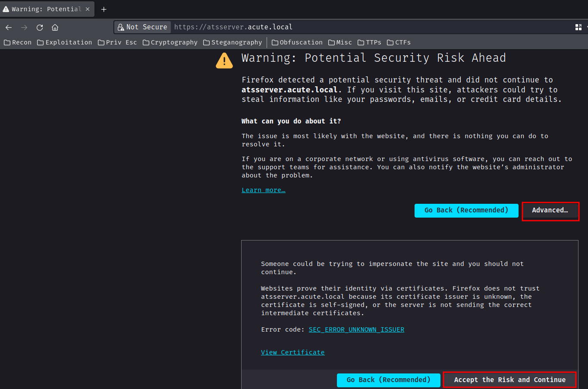Viewport: 588px width, 389px height.
Task: Click the Advanced… button
Action: click(x=550, y=210)
